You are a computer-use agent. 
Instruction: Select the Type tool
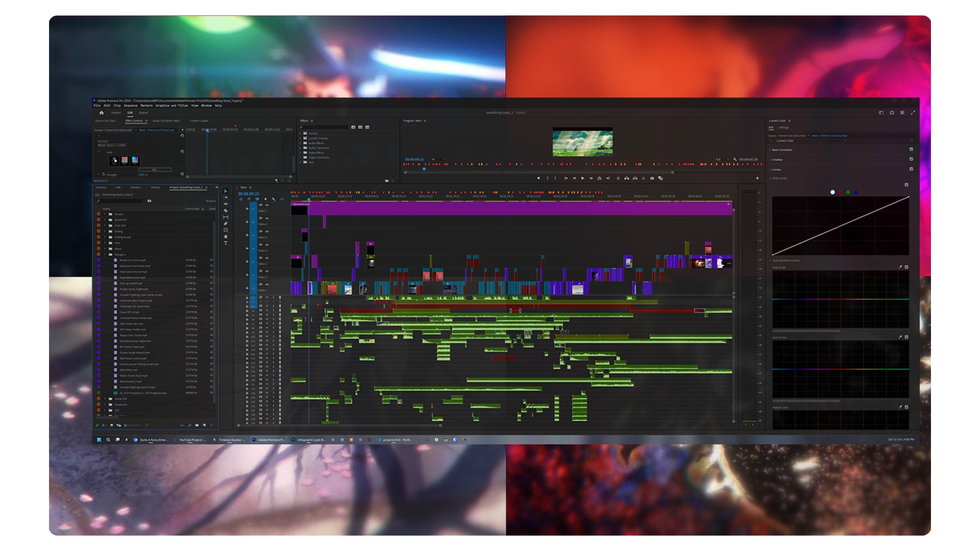(226, 243)
